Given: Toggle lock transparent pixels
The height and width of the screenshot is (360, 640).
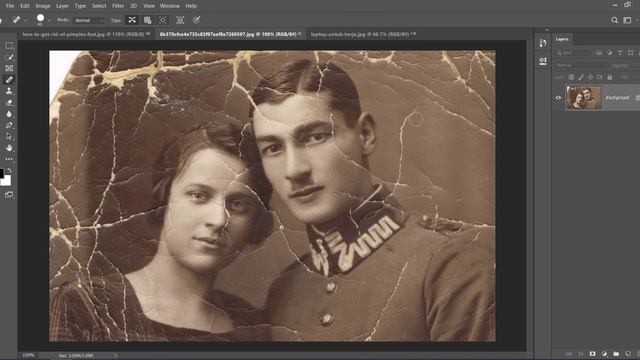Looking at the screenshot, I should click(571, 77).
